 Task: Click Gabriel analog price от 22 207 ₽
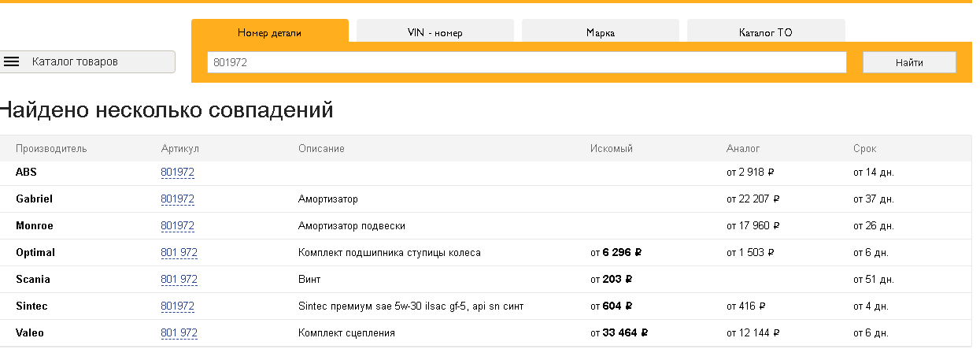[x=753, y=199]
